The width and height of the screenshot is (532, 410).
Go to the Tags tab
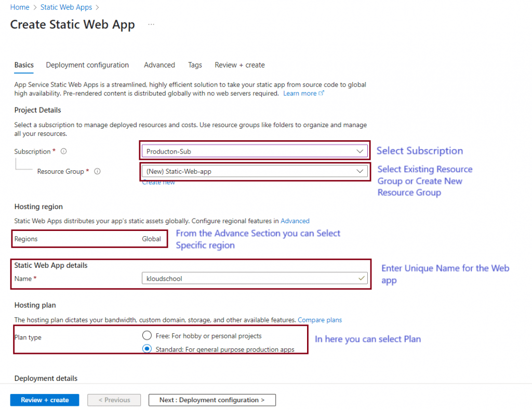[195, 65]
